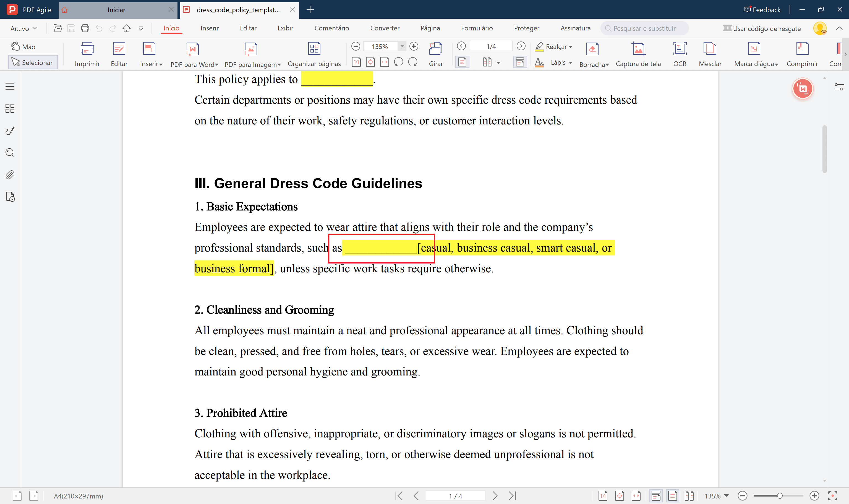Screen dimensions: 849x504
Task: Click the Pesquisar e substituir search field
Action: point(644,28)
